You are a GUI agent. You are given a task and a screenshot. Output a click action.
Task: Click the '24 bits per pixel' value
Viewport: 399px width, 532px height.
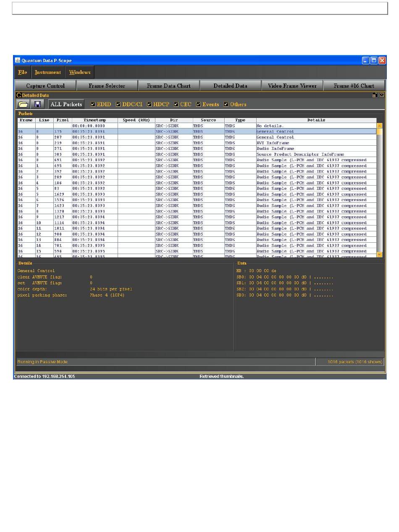point(111,289)
